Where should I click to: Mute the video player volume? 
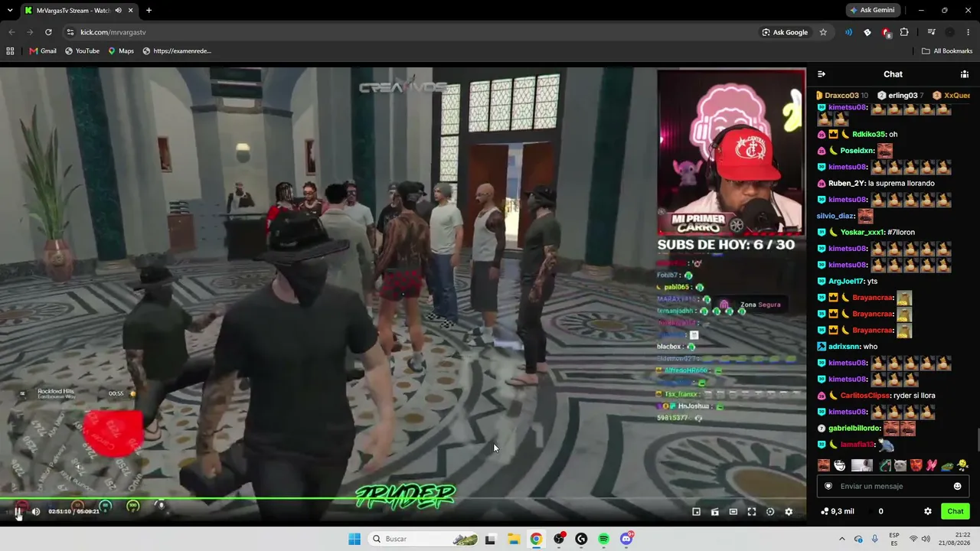pyautogui.click(x=36, y=512)
